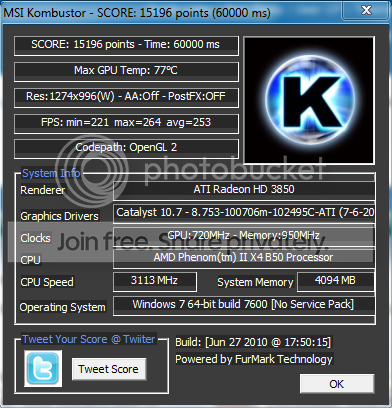Click the resolution and AA settings field
The width and height of the screenshot is (392, 408).
click(126, 97)
